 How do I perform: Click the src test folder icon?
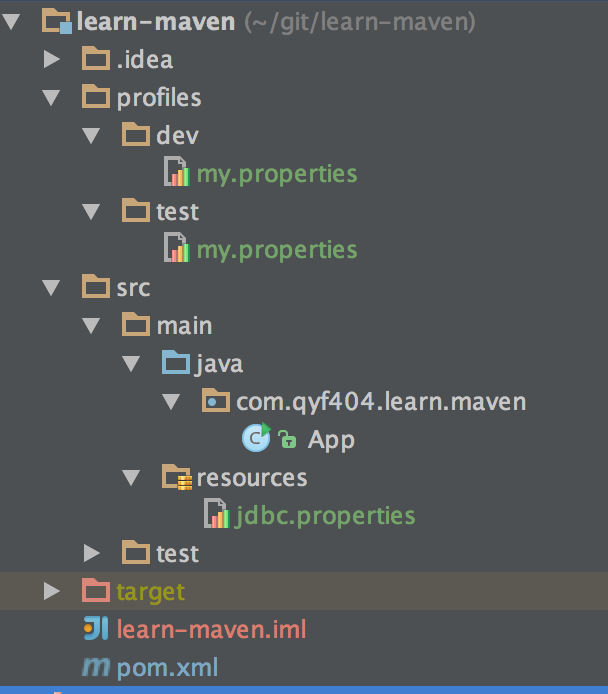pos(136,552)
